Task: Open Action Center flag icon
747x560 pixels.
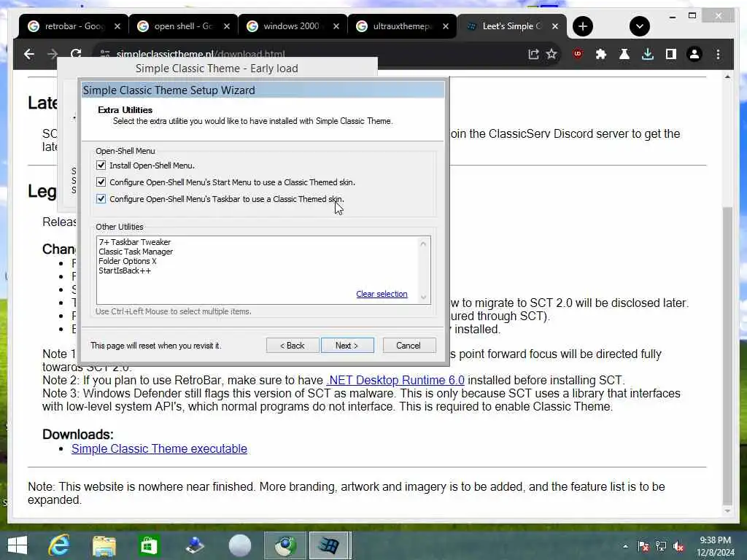Action: 643,546
